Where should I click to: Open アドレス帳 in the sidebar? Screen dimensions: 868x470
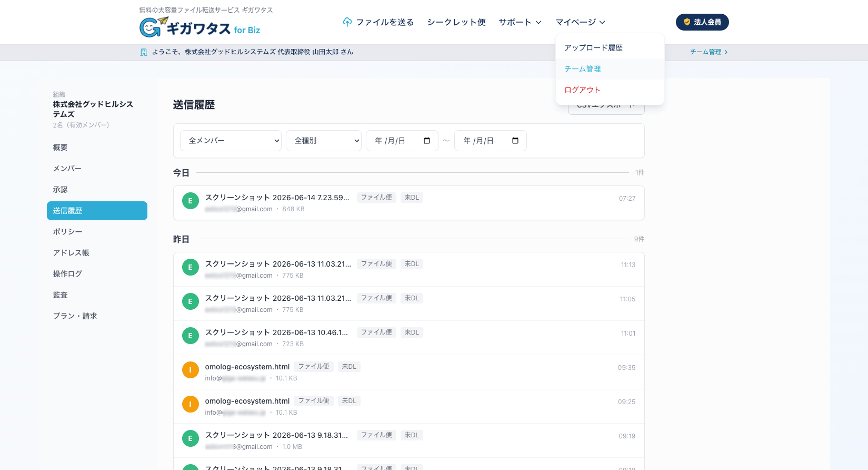pyautogui.click(x=97, y=253)
